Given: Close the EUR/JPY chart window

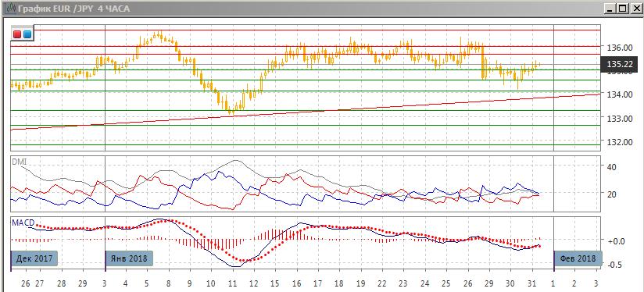Looking at the screenshot, I should tap(634, 7).
